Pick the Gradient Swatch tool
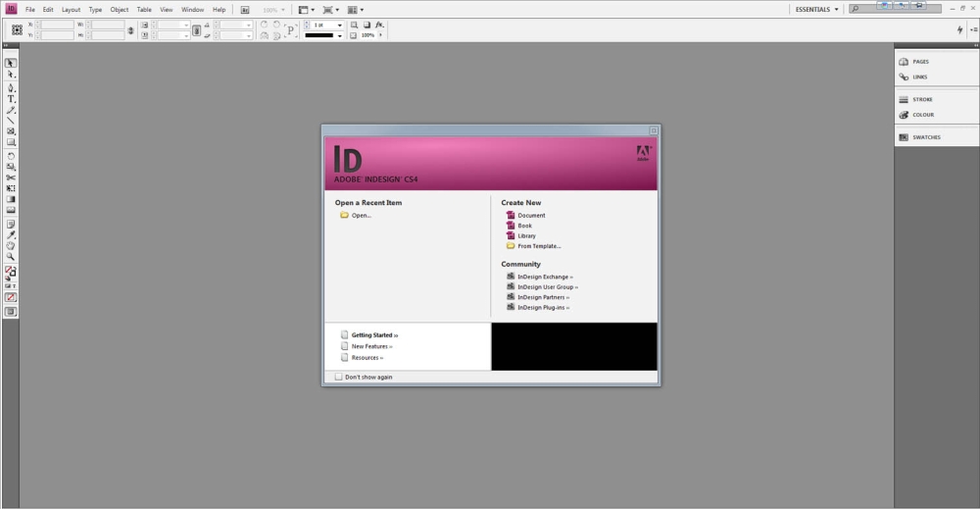Viewport: 980px width, 509px height. (11, 199)
